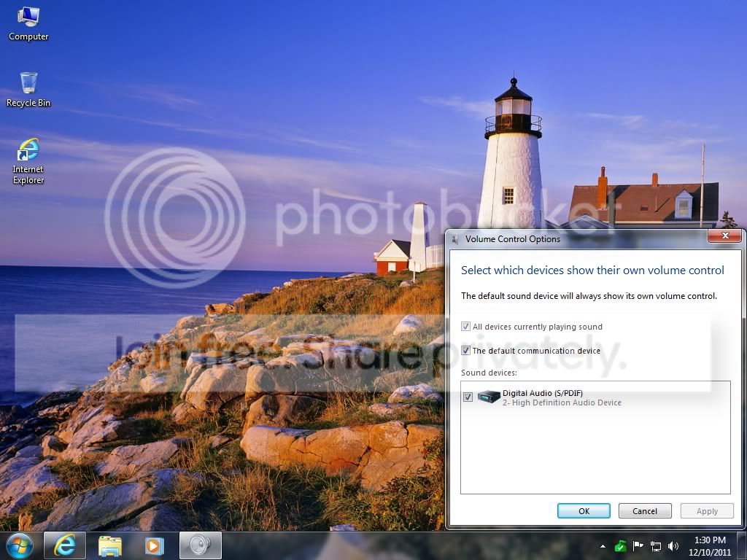Open Windows Explorer folder taskbar icon
The height and width of the screenshot is (560, 747).
110,545
